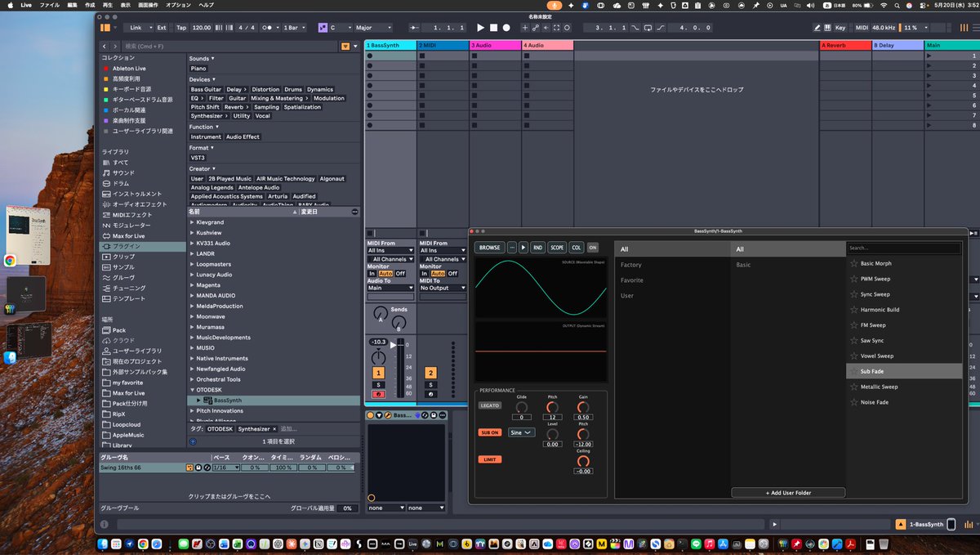Open the ヘルプ menu
Image resolution: width=980 pixels, height=555 pixels.
click(x=207, y=5)
